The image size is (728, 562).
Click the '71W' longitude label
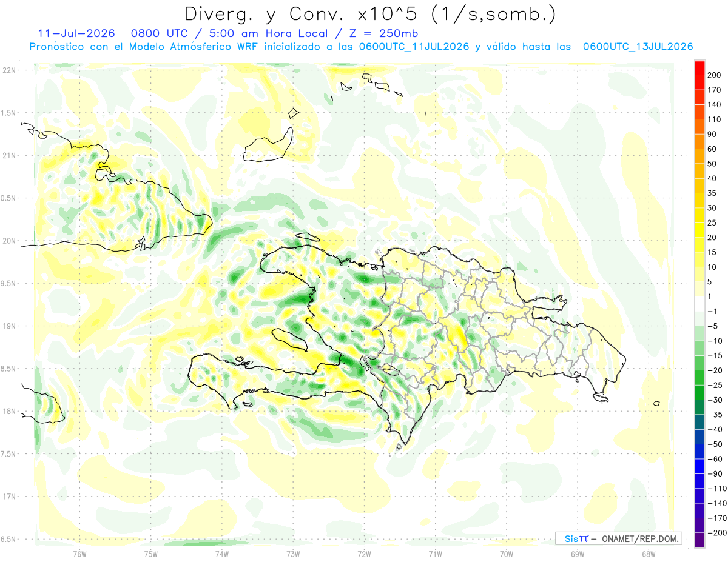click(x=435, y=554)
